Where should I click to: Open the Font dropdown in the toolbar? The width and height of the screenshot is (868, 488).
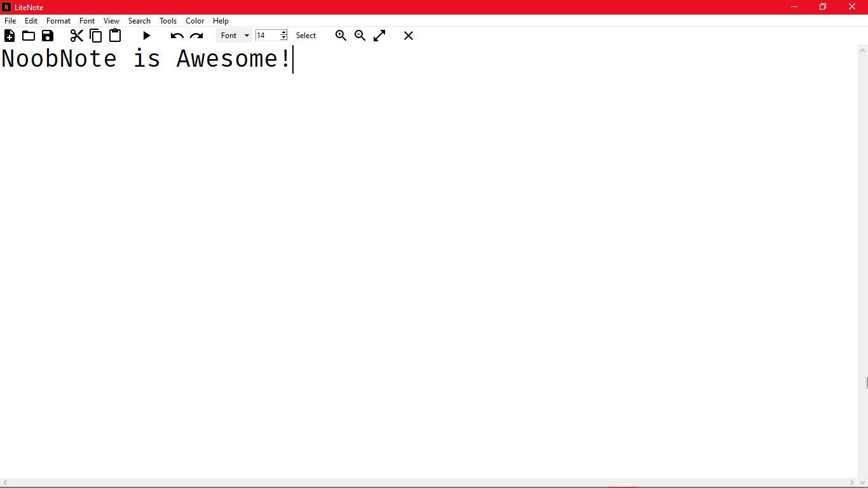click(234, 36)
